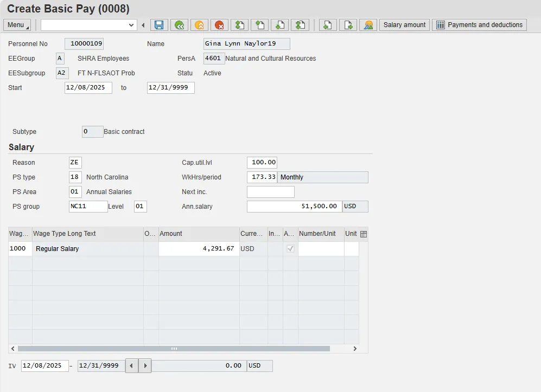The height and width of the screenshot is (392, 541).
Task: Click the Ann.salary field showing 51,500.00
Action: point(294,207)
